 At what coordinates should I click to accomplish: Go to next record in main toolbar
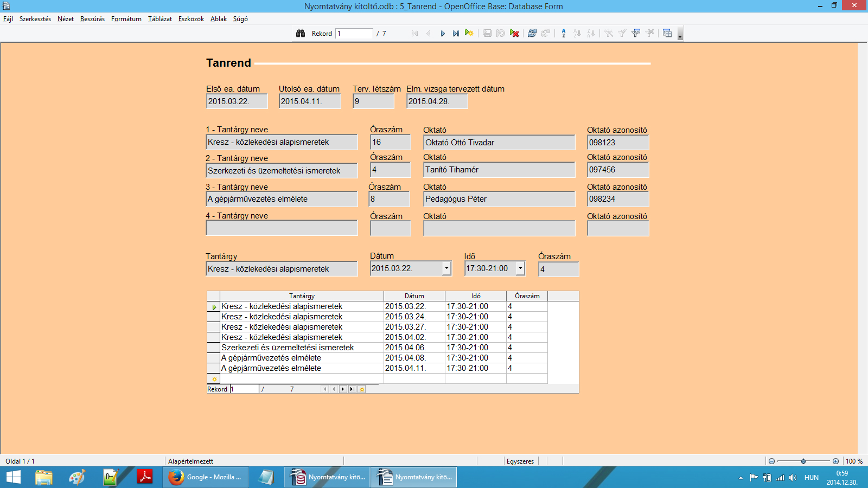443,34
